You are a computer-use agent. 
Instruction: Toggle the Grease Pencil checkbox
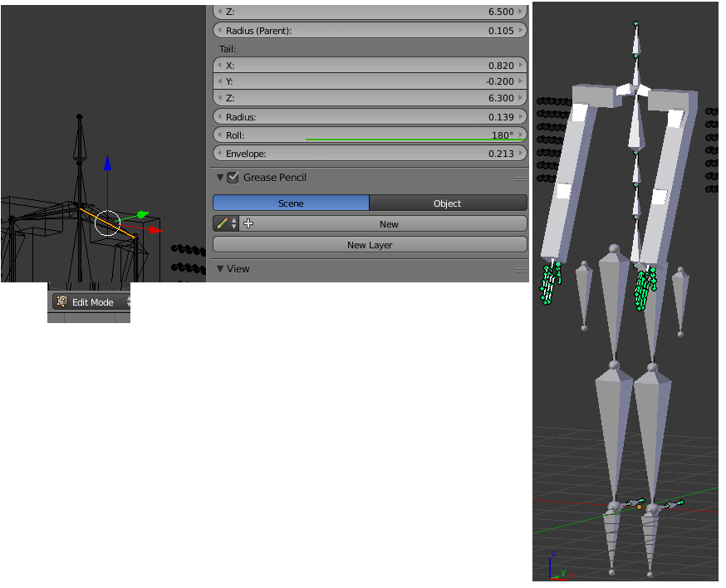pyautogui.click(x=233, y=178)
